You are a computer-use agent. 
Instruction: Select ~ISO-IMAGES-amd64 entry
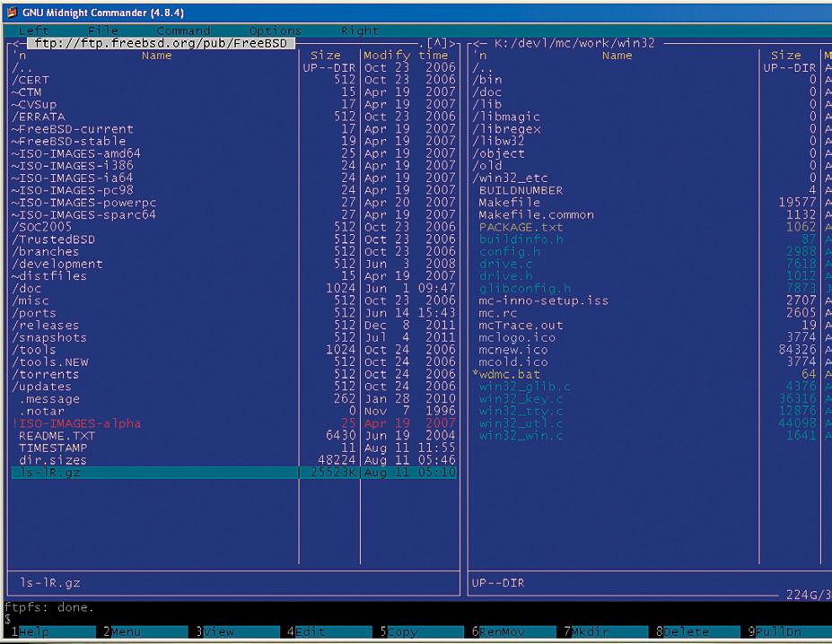coord(76,153)
